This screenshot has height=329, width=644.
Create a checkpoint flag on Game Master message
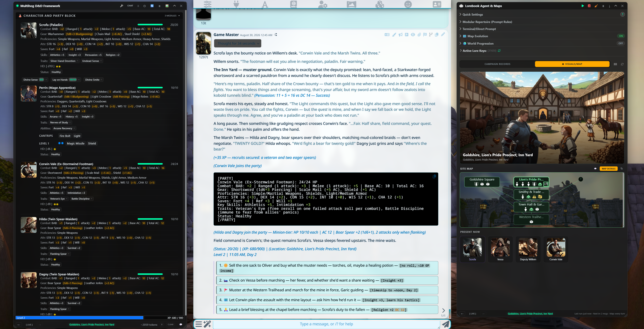point(425,35)
